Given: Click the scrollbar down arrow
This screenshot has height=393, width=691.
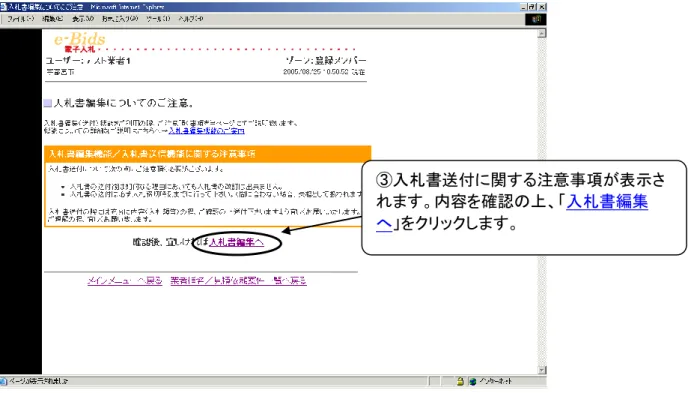Looking at the screenshot, I should (x=542, y=370).
